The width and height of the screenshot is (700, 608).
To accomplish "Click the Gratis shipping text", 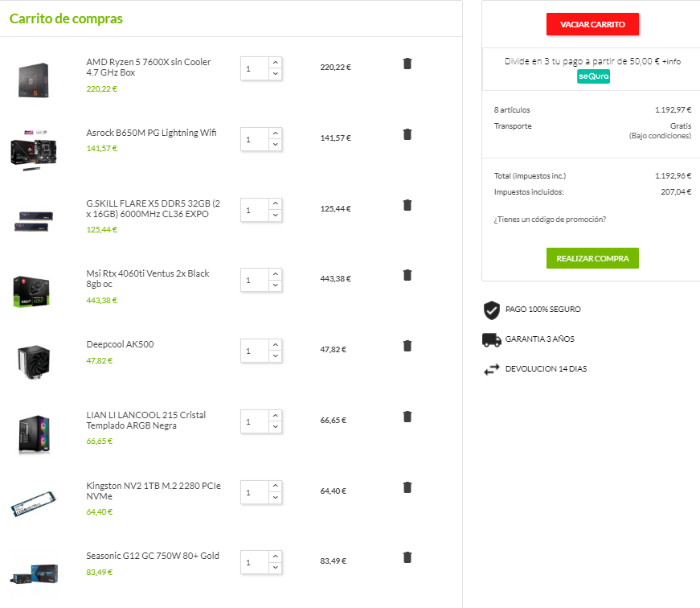I will [x=681, y=126].
